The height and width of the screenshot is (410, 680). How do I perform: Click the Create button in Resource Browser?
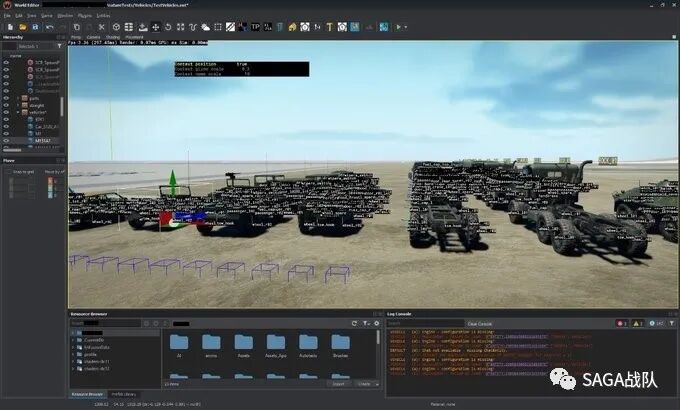[366, 384]
